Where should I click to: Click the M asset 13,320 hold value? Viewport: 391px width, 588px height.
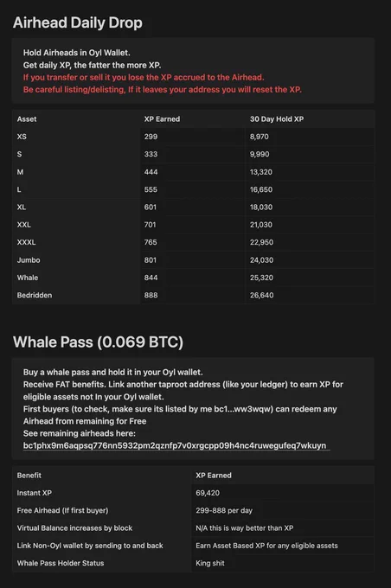[261, 172]
